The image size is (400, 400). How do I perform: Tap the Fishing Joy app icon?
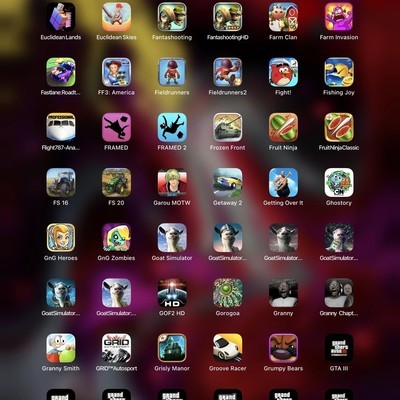[339, 72]
